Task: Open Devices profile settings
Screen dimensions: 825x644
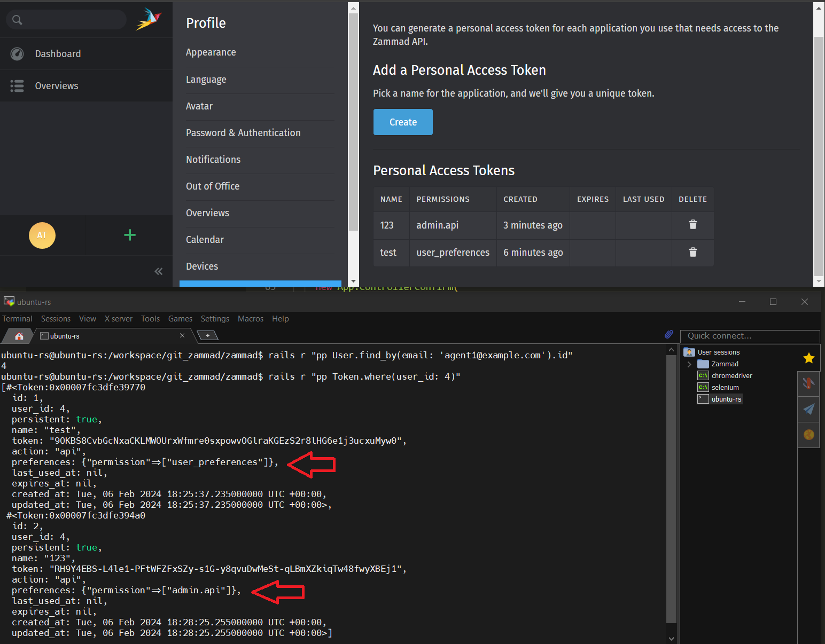Action: coord(202,266)
